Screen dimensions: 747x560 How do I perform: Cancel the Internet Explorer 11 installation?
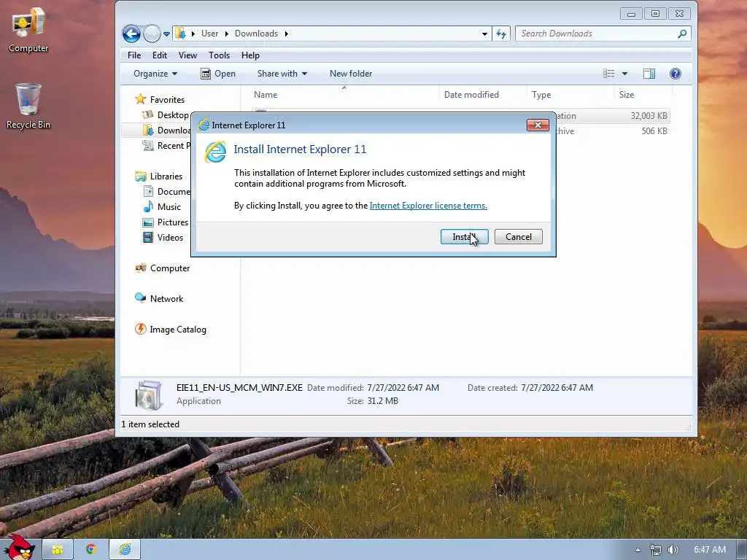(519, 237)
